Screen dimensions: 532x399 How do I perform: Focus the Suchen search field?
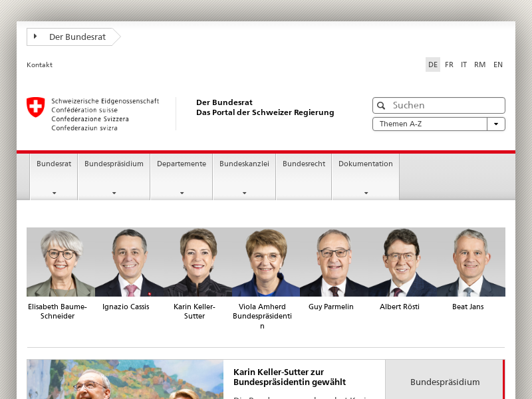439,106
